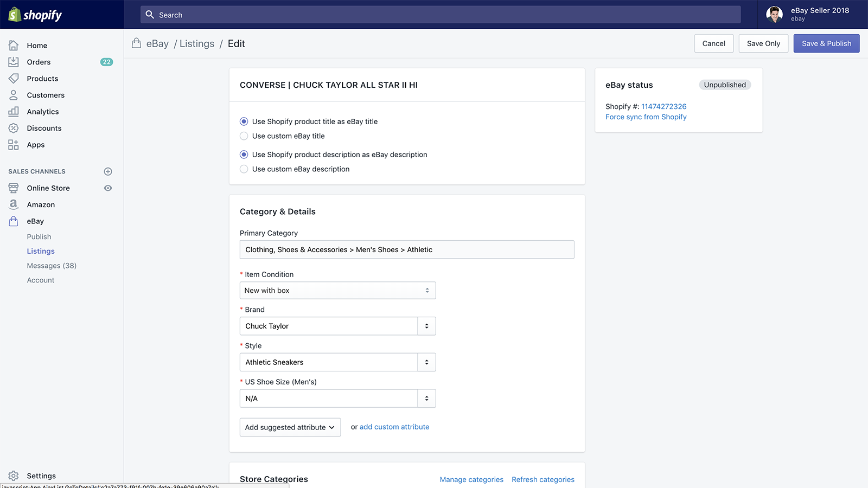Open Shopify product number 11474272326 link
Viewport: 868px width, 488px height.
coord(664,106)
